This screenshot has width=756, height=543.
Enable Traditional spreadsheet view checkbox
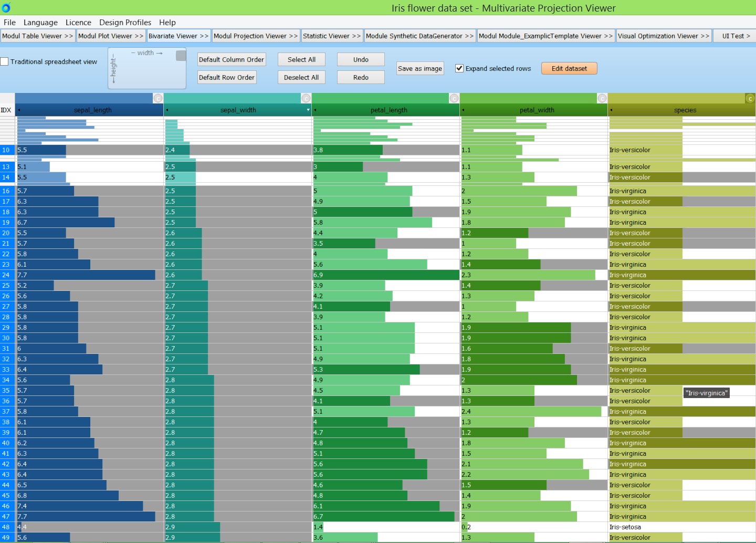[5, 62]
